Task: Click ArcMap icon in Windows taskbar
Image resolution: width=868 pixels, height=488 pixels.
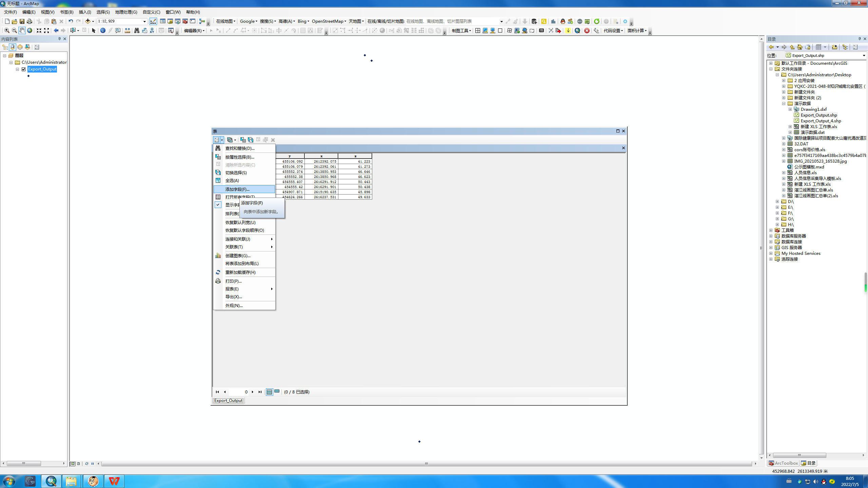Action: point(51,481)
